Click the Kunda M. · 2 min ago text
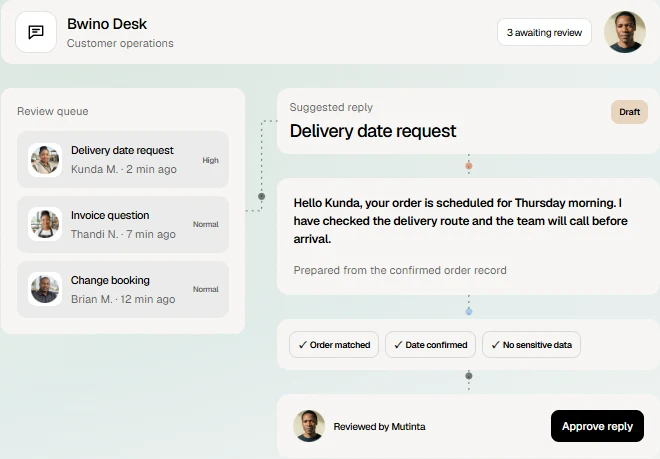 (x=124, y=169)
